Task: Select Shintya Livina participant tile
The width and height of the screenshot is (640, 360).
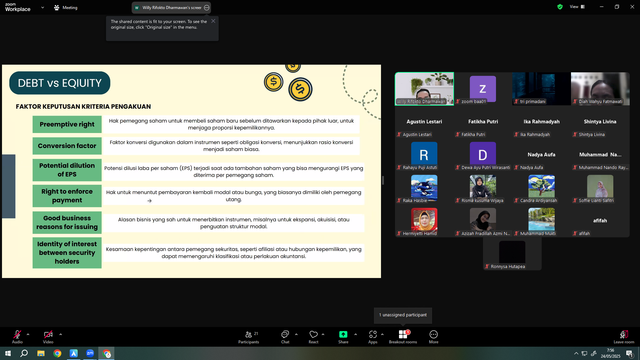Action: 600,122
